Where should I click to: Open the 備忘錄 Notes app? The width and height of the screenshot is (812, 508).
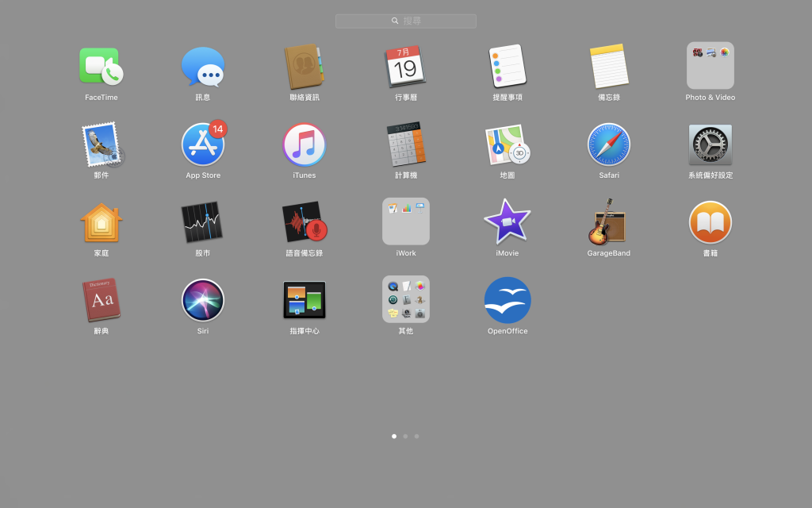tap(609, 67)
